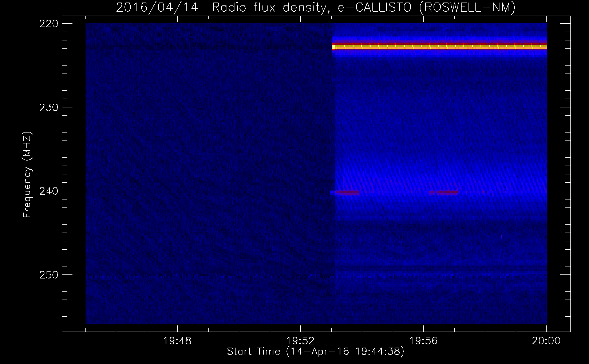Click the 19:48 time axis label
Image resolution: width=589 pixels, height=364 pixels.
coord(177,341)
